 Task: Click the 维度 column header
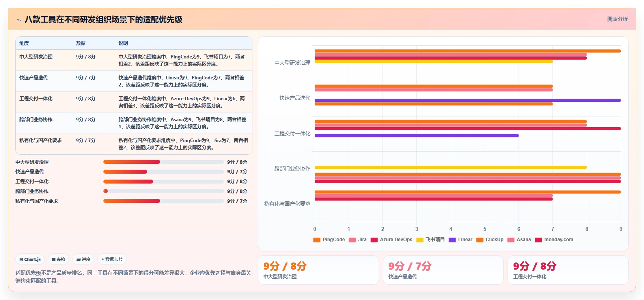coord(24,43)
